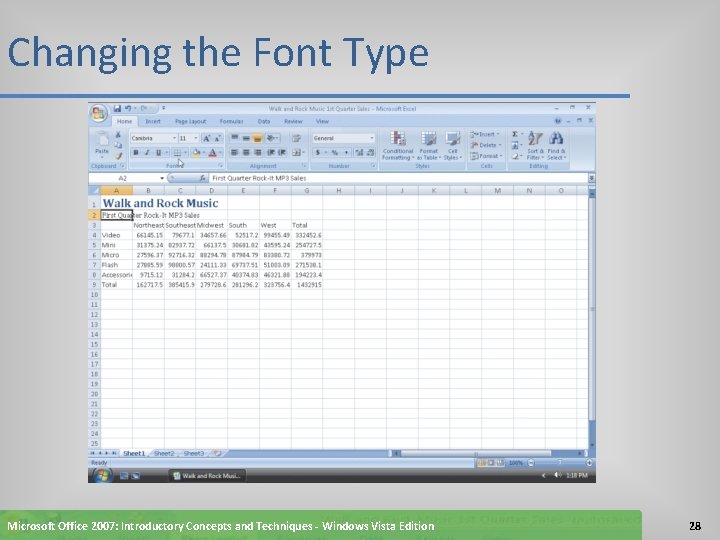Open the Data ribbon tab
This screenshot has height=540, width=720.
coord(264,121)
